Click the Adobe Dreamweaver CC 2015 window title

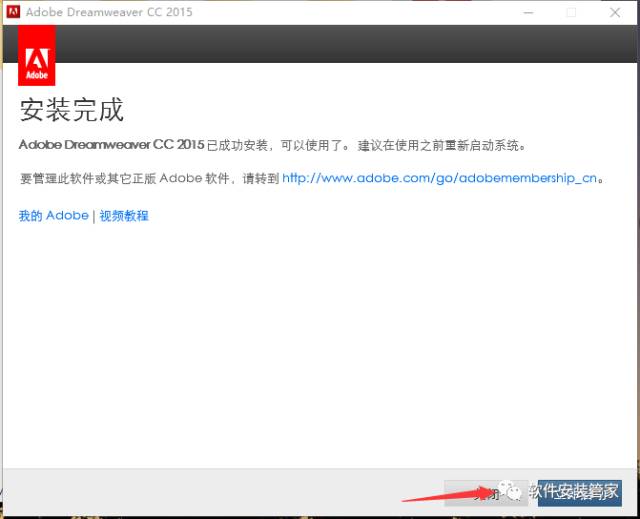tap(110, 12)
